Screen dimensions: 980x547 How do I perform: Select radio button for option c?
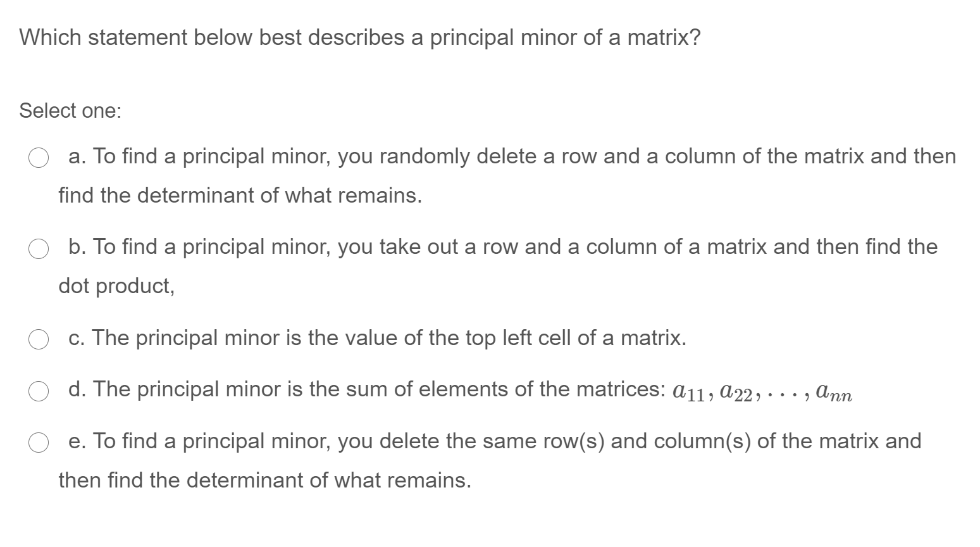tap(39, 339)
